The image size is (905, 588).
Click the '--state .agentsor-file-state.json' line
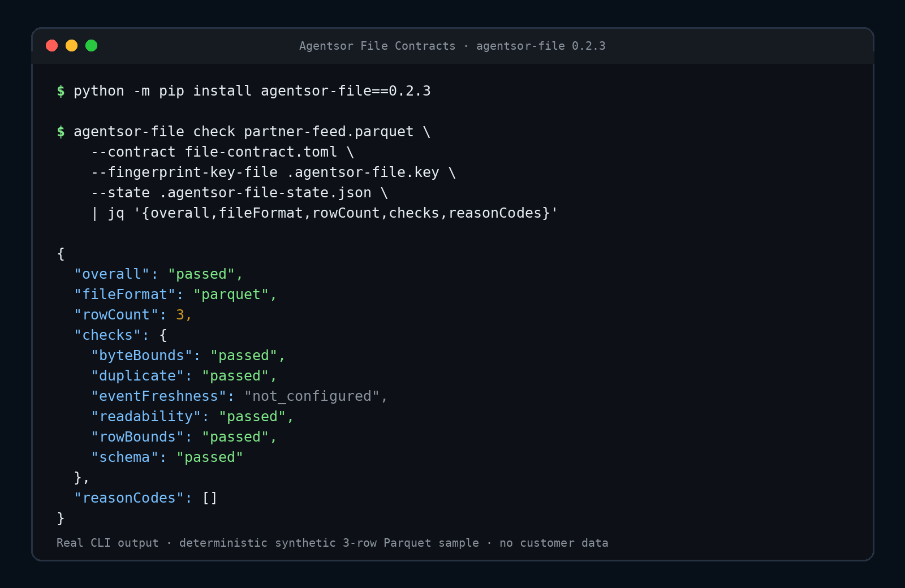click(240, 193)
